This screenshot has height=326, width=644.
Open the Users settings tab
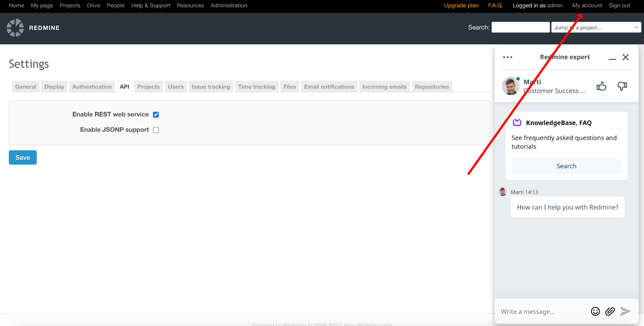pos(176,87)
